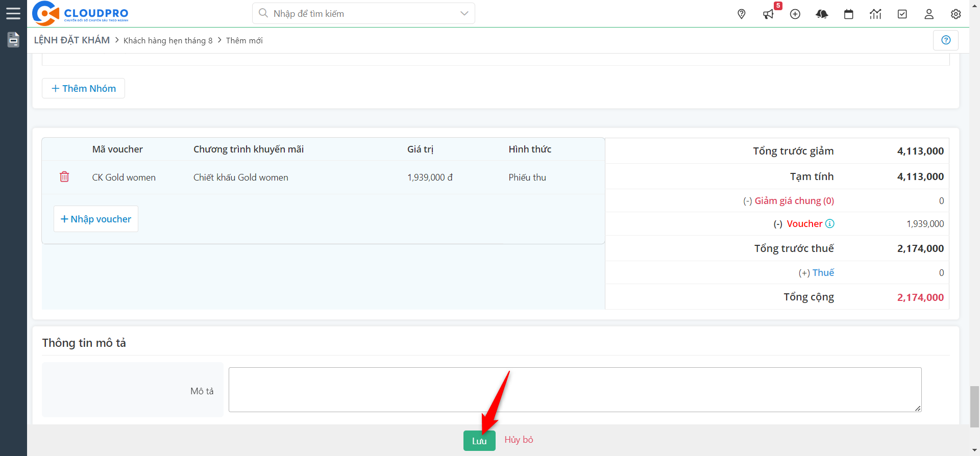980x456 pixels.
Task: Click the 'Tổng trước giảm' label
Action: click(793, 151)
